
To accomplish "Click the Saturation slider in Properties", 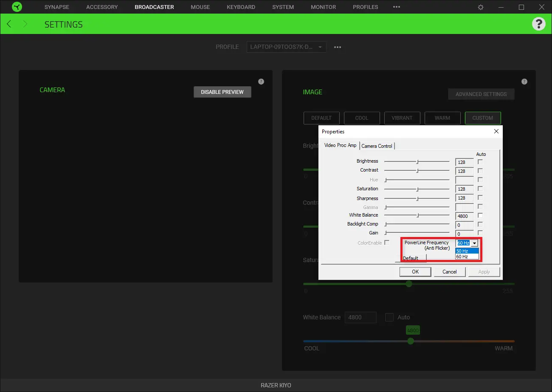I will pyautogui.click(x=417, y=189).
